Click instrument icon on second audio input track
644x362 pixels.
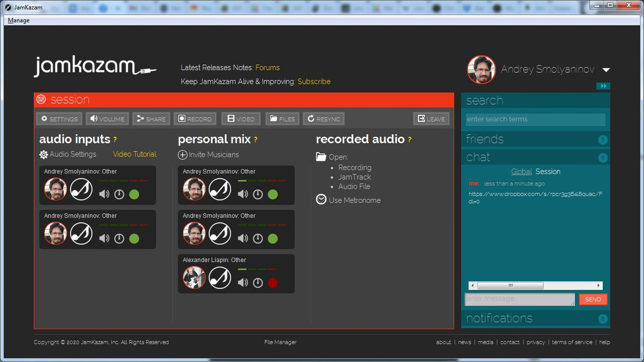81,234
